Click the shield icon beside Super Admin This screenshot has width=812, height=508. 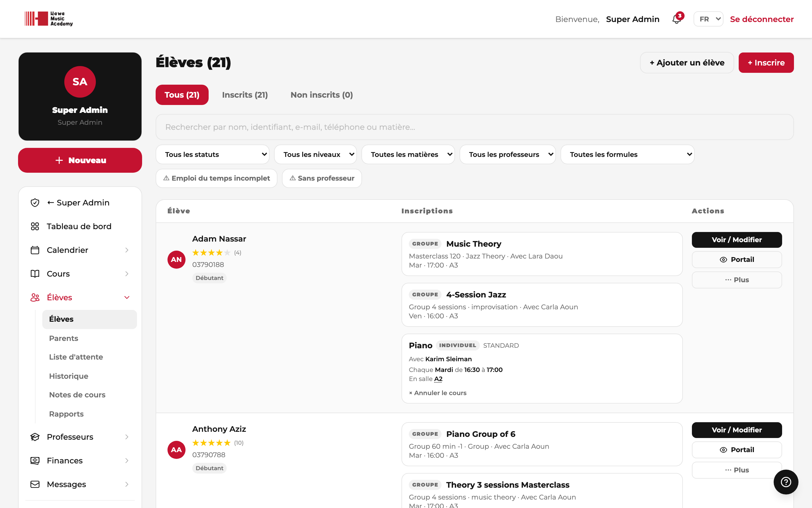pyautogui.click(x=35, y=203)
